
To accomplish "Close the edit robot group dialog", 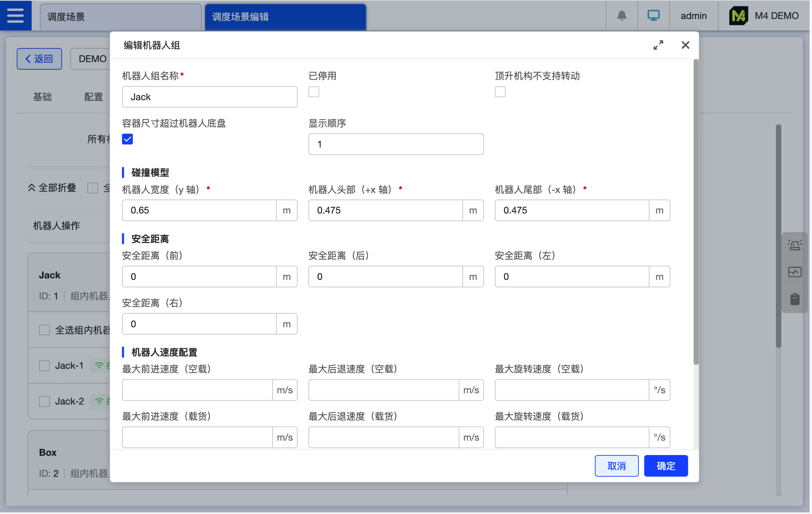I will click(685, 45).
